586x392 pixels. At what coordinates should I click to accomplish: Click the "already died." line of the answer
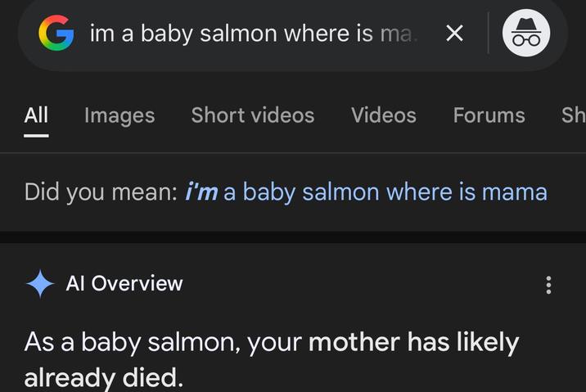[x=103, y=377]
